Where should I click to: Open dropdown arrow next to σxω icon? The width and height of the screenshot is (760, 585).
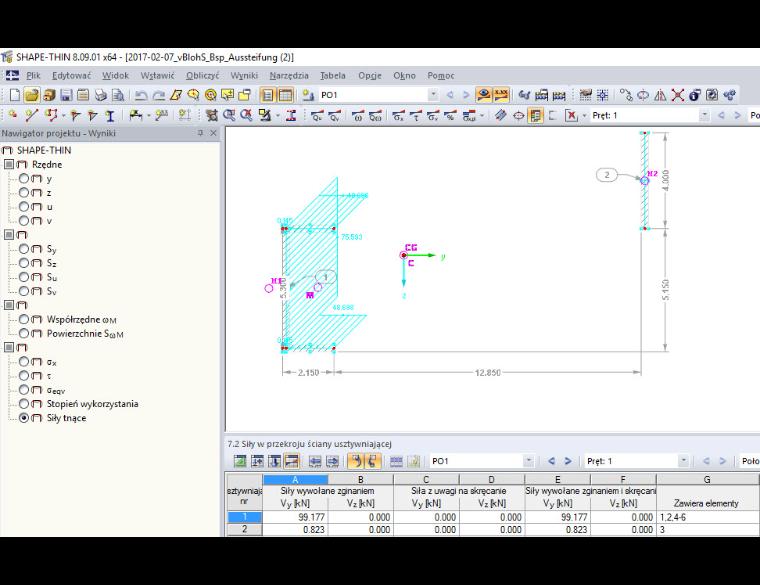click(x=482, y=115)
